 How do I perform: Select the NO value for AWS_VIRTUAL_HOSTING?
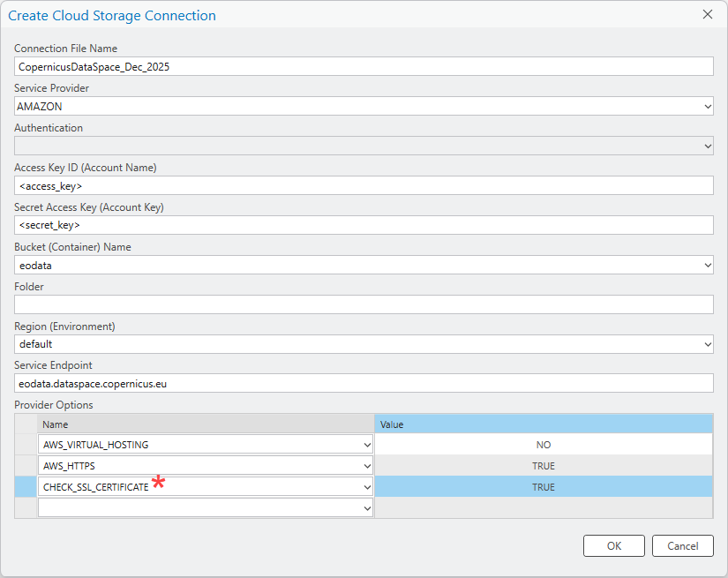543,444
